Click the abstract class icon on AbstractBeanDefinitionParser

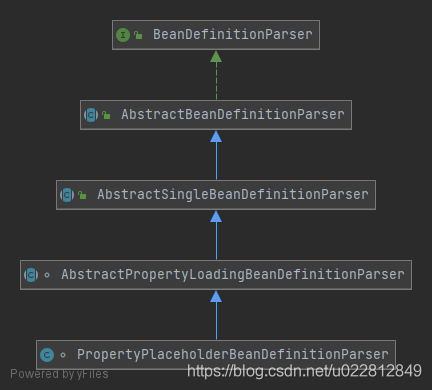[x=91, y=115]
